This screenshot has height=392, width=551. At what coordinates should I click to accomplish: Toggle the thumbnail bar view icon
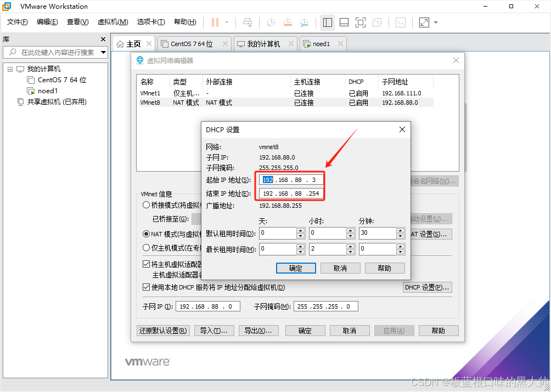pos(344,22)
